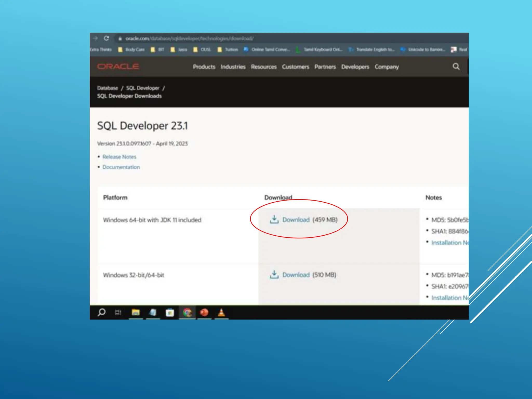Open the blue notepad taskbar app
532x399 pixels.
point(153,312)
